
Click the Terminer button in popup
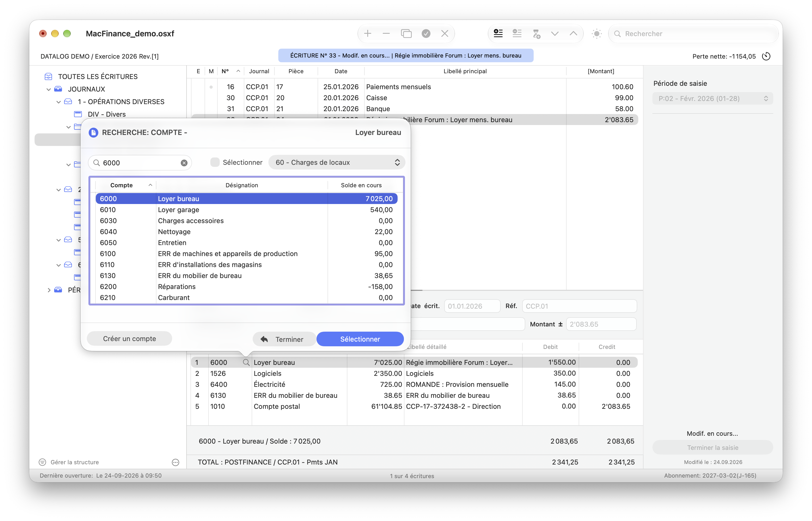[284, 339]
